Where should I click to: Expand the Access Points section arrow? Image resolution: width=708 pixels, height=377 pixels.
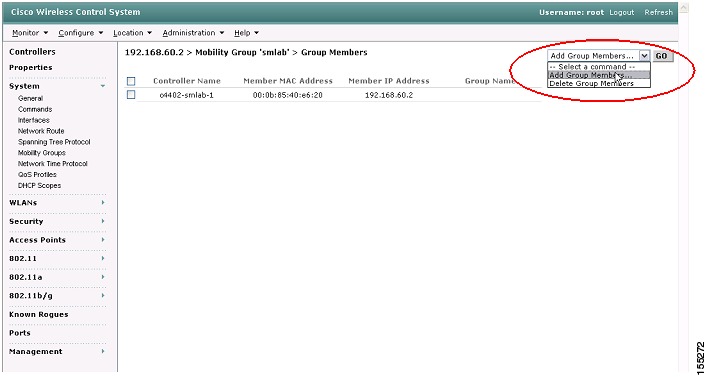103,240
